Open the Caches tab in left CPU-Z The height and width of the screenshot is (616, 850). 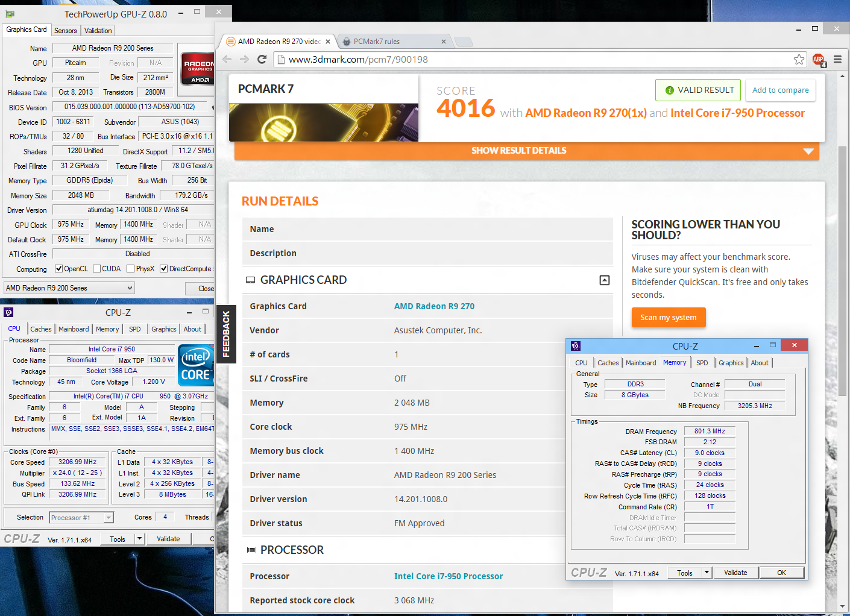pos(41,329)
